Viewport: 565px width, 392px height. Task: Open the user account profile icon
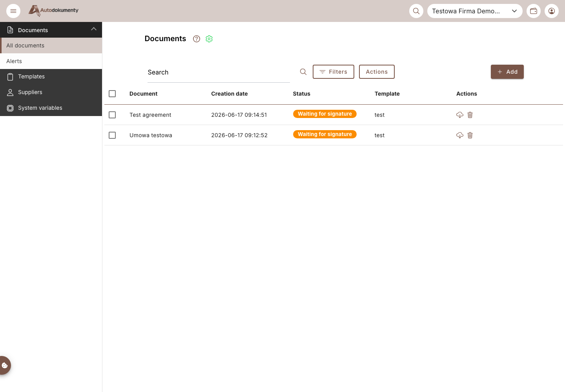coord(552,11)
